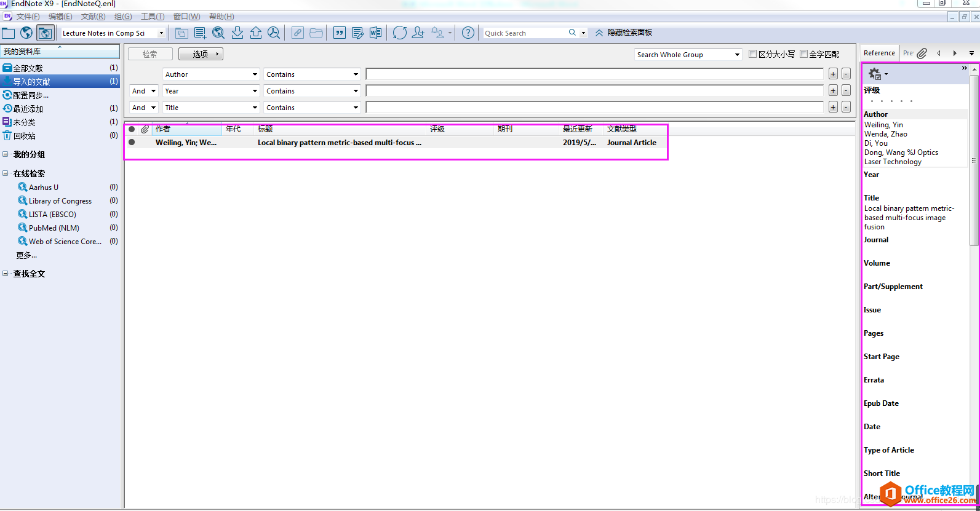
Task: Click the Copy to Local Library icon
Action: coord(181,33)
